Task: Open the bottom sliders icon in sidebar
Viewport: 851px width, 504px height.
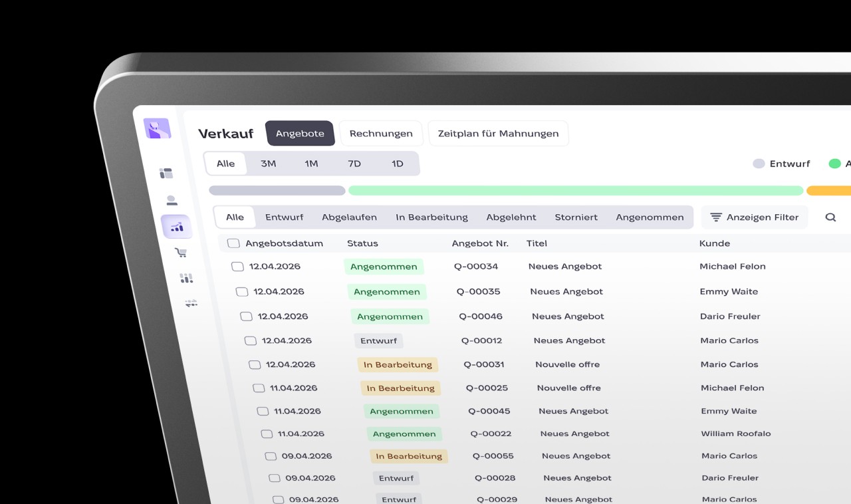Action: 191,303
